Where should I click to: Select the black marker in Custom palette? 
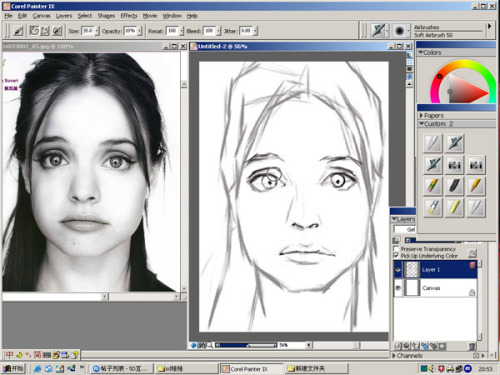454,186
